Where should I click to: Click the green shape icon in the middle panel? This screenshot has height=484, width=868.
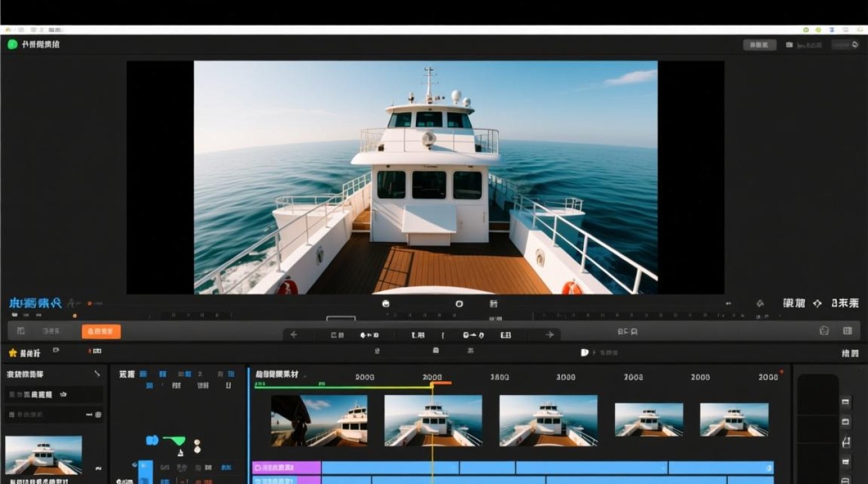click(x=174, y=440)
